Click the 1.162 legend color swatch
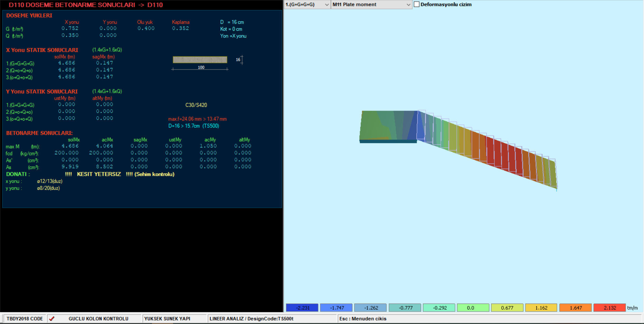The width and height of the screenshot is (644, 324). (x=541, y=308)
